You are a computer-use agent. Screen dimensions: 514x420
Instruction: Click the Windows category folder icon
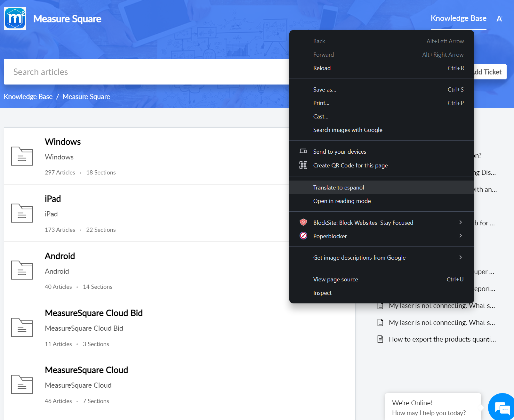(x=22, y=156)
